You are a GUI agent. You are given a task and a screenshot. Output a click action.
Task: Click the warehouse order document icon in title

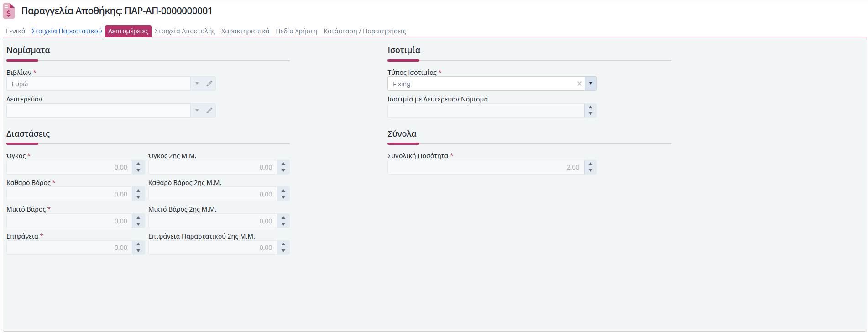(9, 11)
